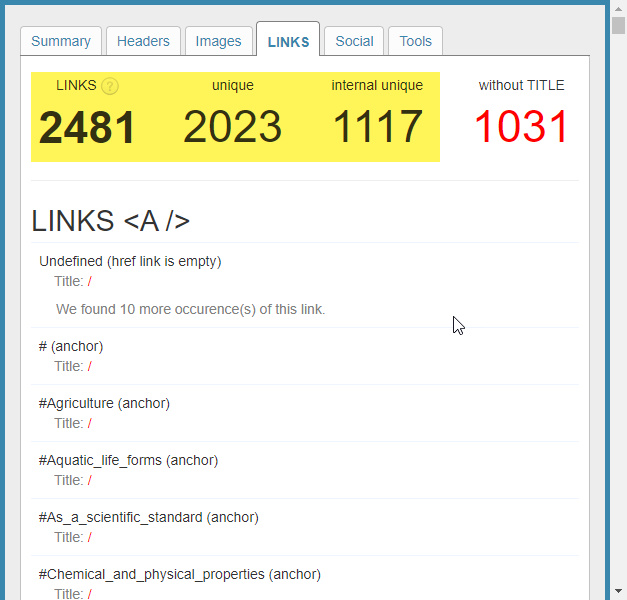Switch to the Summary tab
Image resolution: width=627 pixels, height=600 pixels.
61,41
